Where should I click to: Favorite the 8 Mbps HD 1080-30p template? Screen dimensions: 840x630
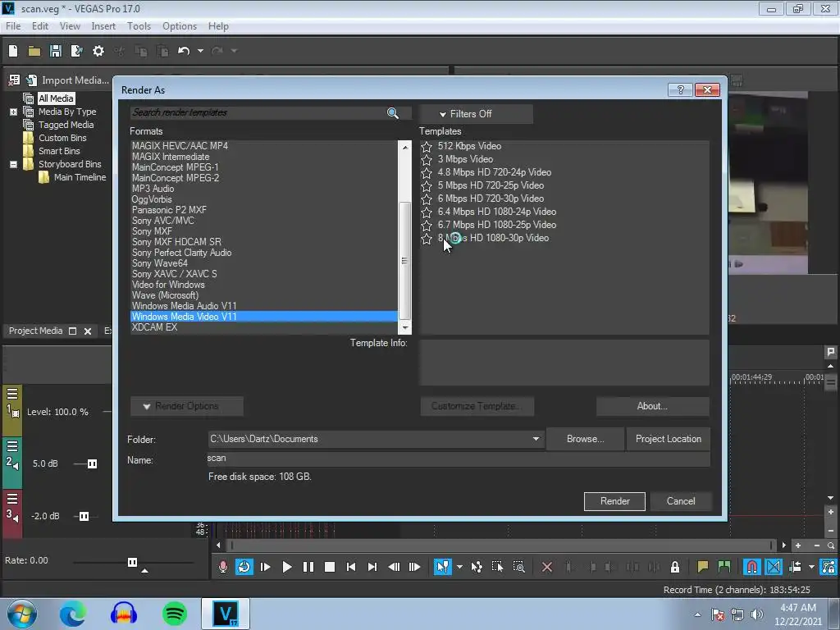tap(427, 239)
